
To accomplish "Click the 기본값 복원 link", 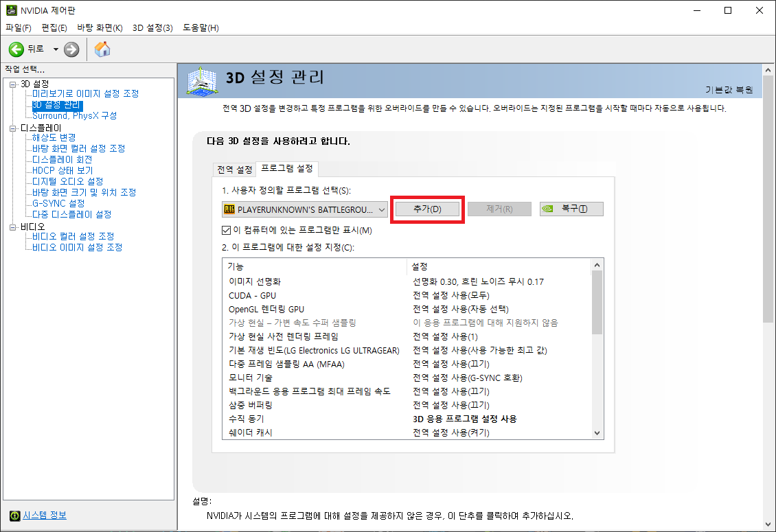I will [x=729, y=89].
